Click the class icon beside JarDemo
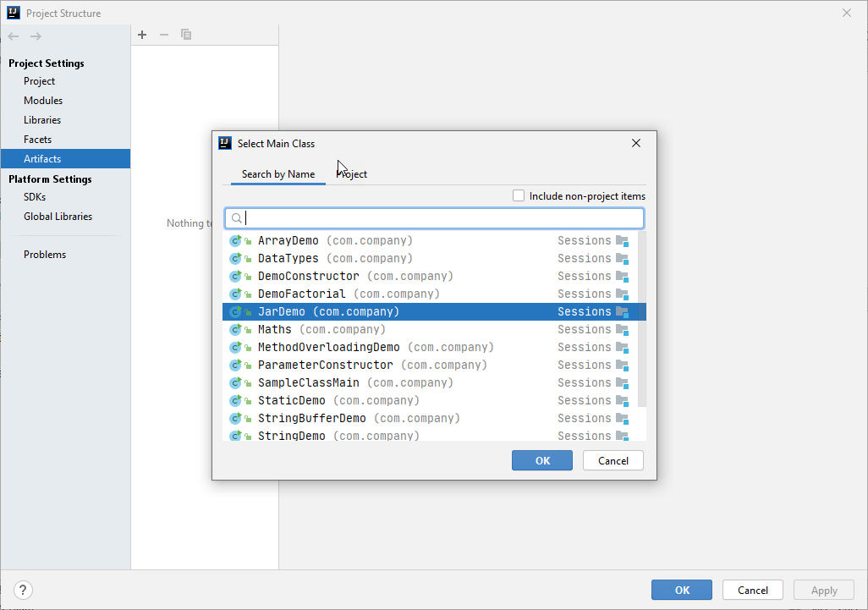 coord(237,311)
